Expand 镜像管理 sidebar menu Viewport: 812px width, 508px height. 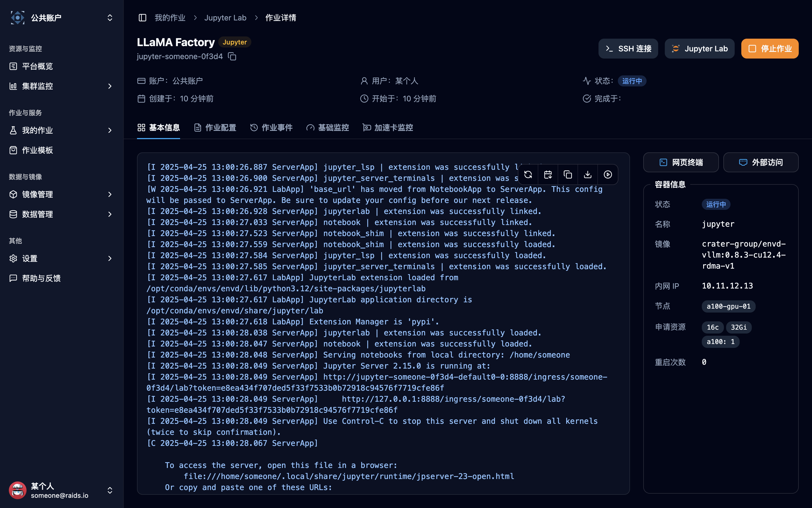coord(61,194)
